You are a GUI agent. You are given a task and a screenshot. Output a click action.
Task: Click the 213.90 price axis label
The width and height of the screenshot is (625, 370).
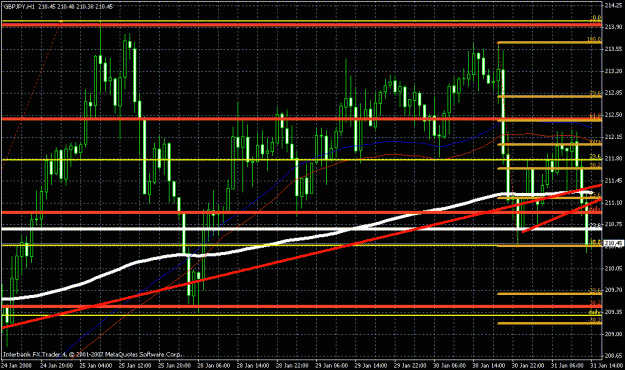pos(613,28)
